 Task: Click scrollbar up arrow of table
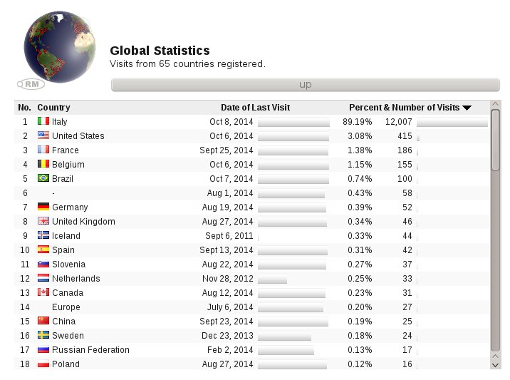(x=496, y=104)
